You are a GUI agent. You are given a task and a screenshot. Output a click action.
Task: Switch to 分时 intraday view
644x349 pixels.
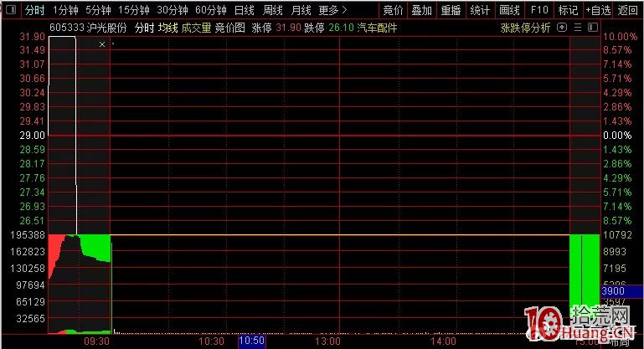tap(34, 10)
